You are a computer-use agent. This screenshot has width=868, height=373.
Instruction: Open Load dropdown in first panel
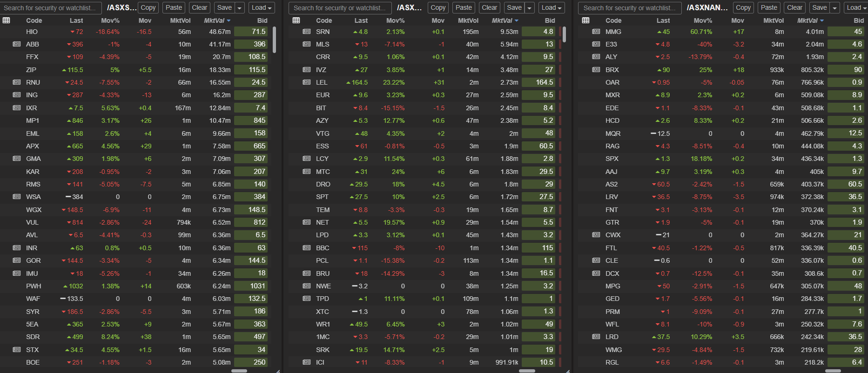262,8
